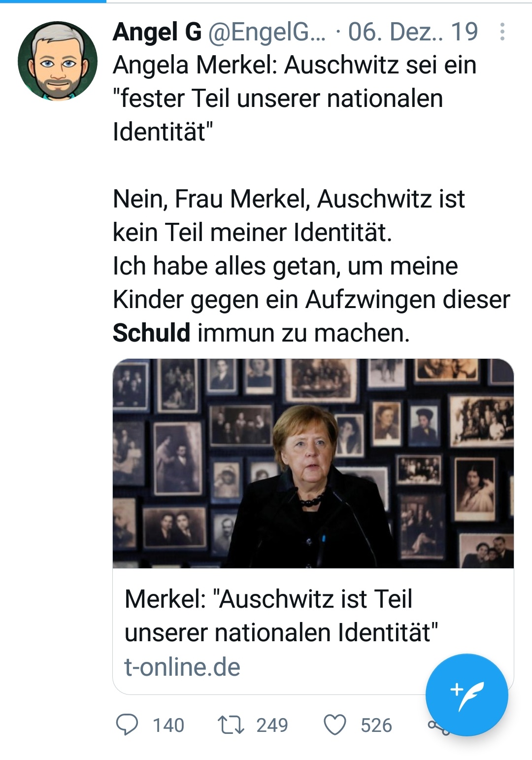532x760 pixels.
Task: Click the 249 retweets count
Action: 272,725
